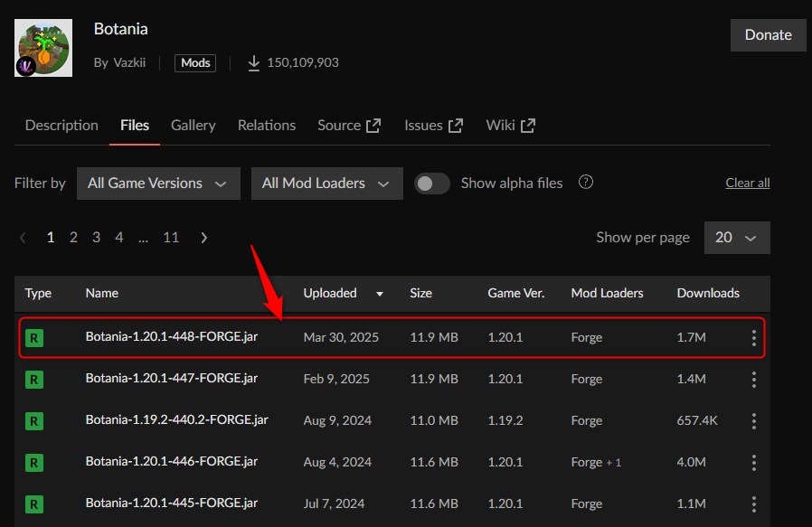
Task: Open the Botania-1.20.1-447-FORGE.jar file
Action: tap(172, 379)
